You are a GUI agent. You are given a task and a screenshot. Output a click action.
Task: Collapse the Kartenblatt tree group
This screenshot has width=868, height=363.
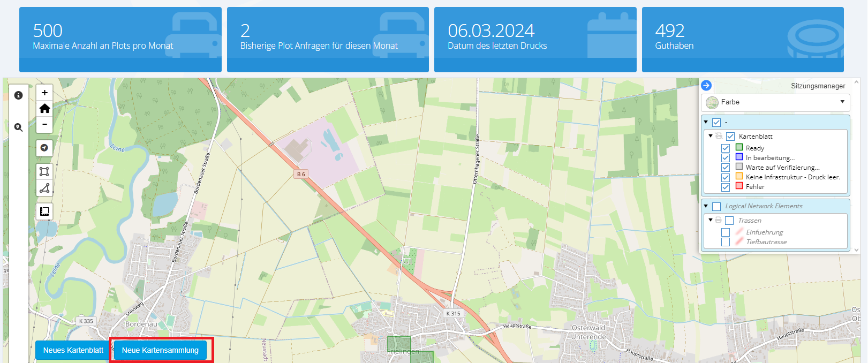point(711,136)
